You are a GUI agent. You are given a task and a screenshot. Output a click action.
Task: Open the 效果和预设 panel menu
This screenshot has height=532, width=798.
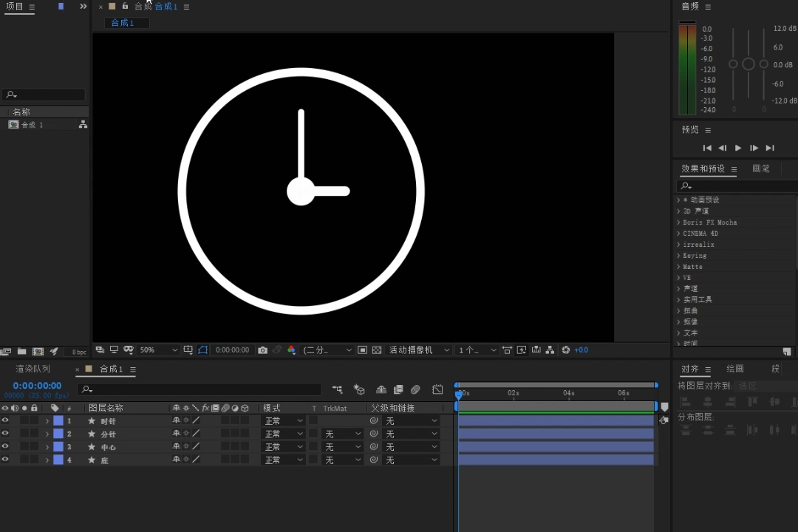(734, 169)
